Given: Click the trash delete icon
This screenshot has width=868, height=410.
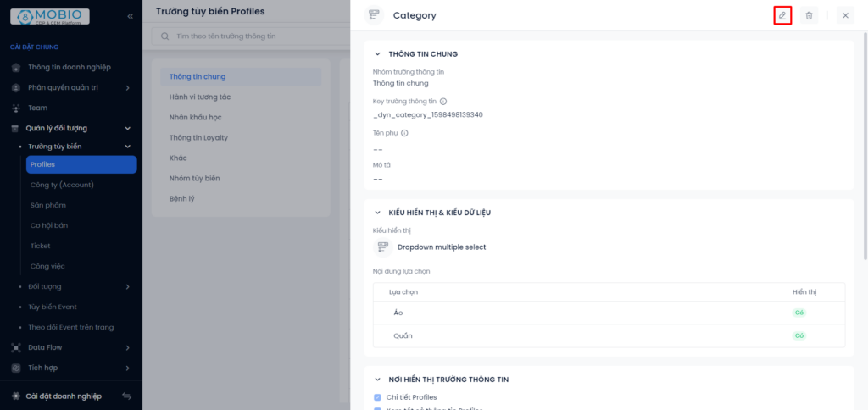Looking at the screenshot, I should coord(809,15).
